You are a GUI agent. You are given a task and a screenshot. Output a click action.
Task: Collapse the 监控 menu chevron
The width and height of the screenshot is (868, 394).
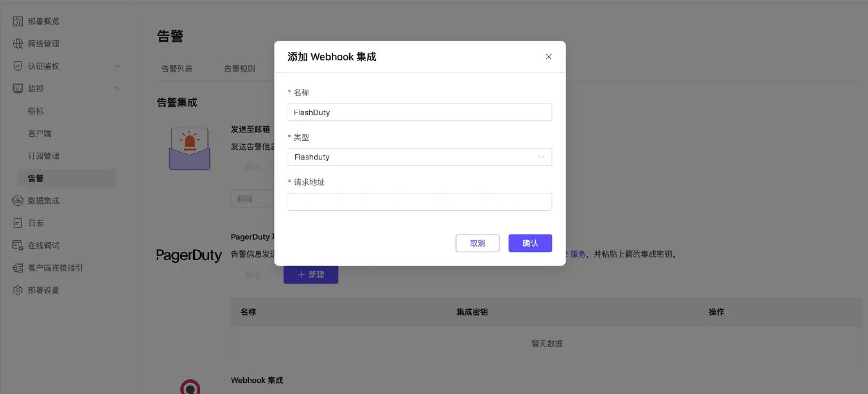point(117,89)
